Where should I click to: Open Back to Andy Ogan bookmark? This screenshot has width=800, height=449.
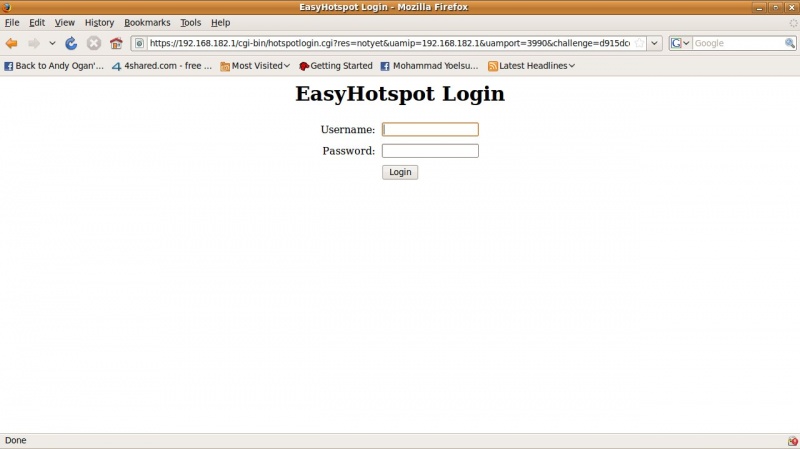click(x=54, y=66)
